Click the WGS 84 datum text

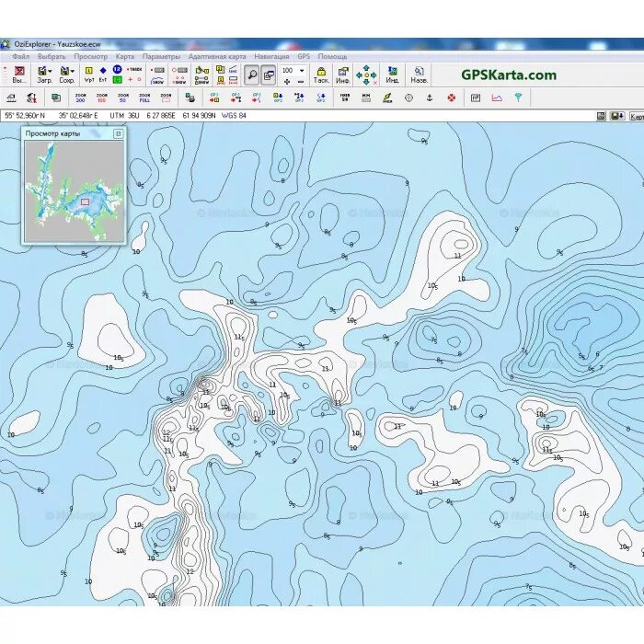pyautogui.click(x=234, y=116)
